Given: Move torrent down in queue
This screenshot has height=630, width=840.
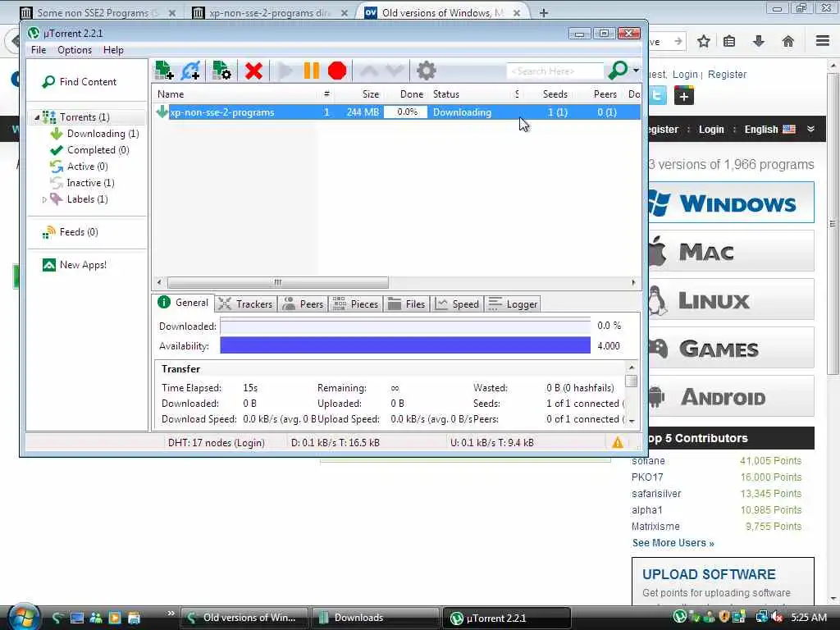Looking at the screenshot, I should (x=395, y=71).
